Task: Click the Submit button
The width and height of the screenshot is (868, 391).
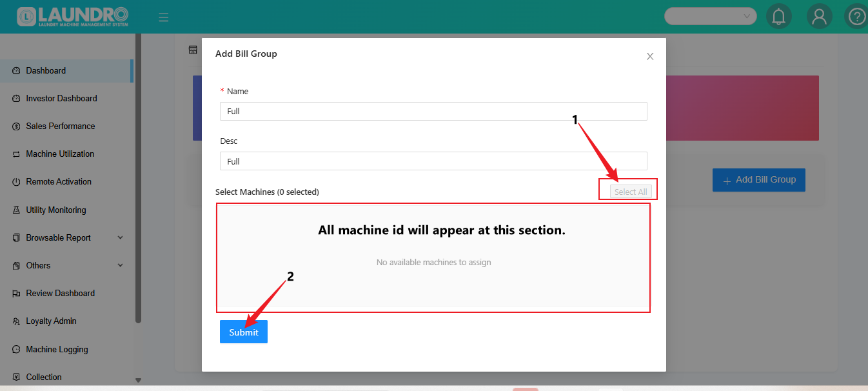Action: point(244,332)
